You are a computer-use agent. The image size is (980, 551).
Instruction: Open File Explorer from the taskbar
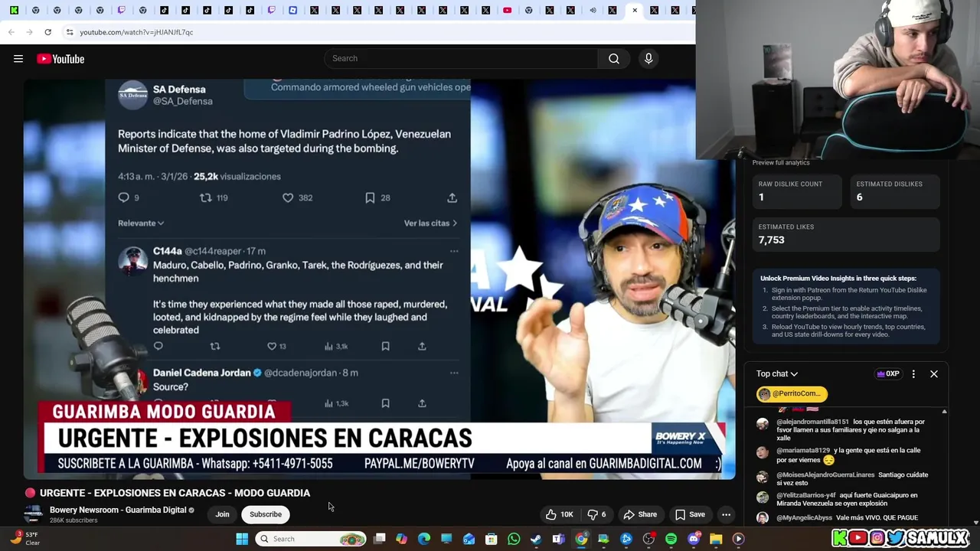coord(716,539)
